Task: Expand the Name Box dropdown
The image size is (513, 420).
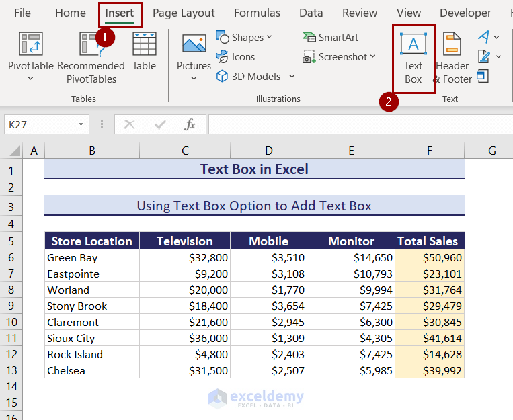Action: [81, 124]
